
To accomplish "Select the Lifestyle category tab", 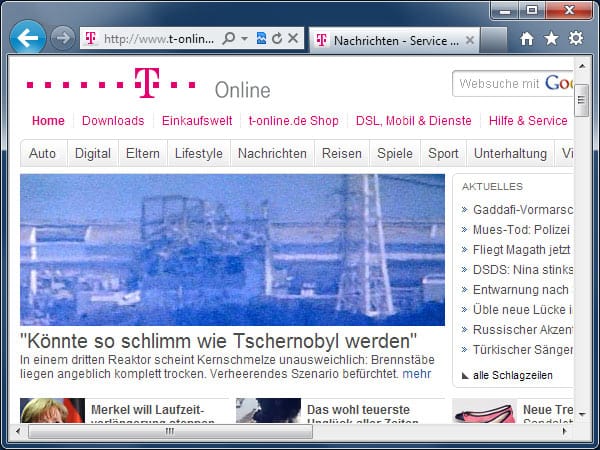I will pos(199,153).
